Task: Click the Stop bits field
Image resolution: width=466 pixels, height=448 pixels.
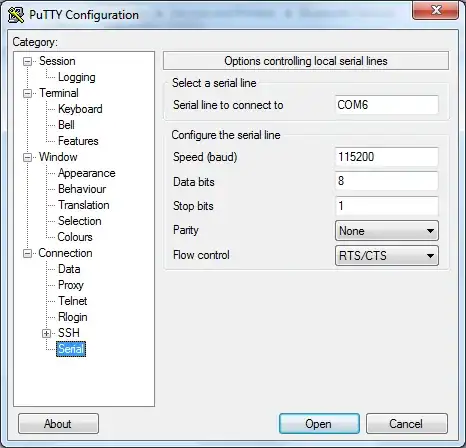Action: pos(387,206)
